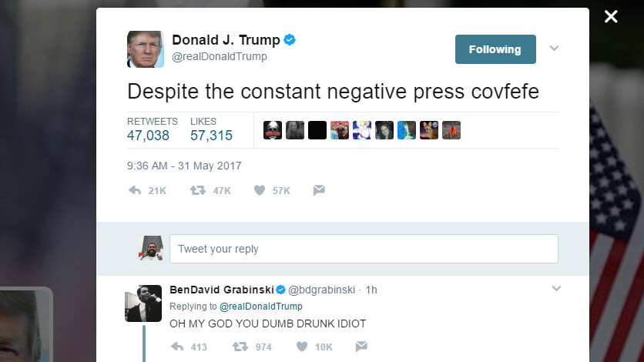
Task: Click the reply arrow icon showing 21K
Action: point(135,190)
